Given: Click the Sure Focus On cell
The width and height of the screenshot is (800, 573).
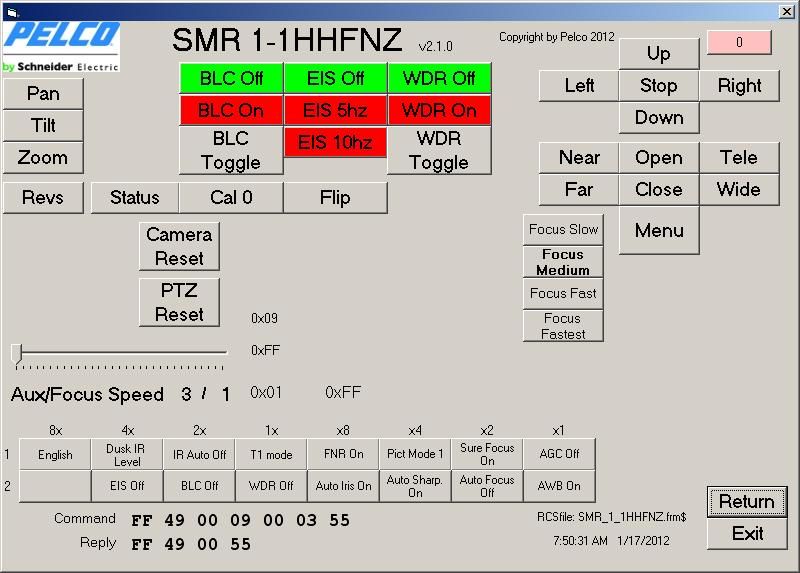Looking at the screenshot, I should coord(487,455).
